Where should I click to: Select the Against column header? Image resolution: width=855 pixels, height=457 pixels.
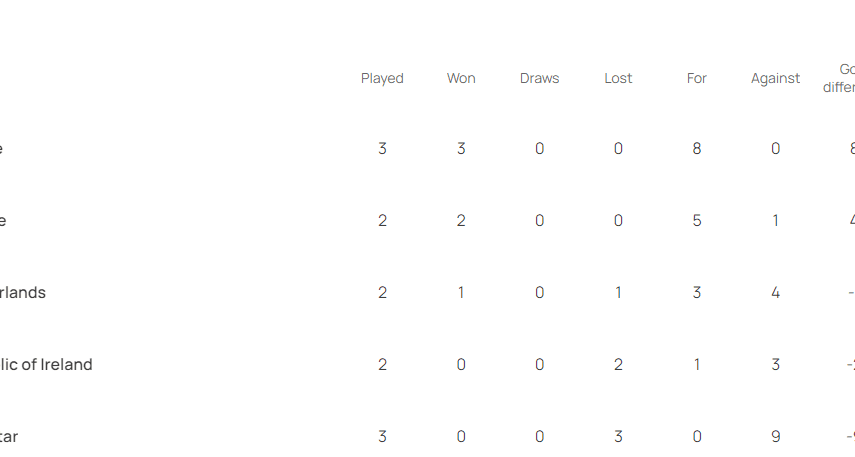click(775, 78)
